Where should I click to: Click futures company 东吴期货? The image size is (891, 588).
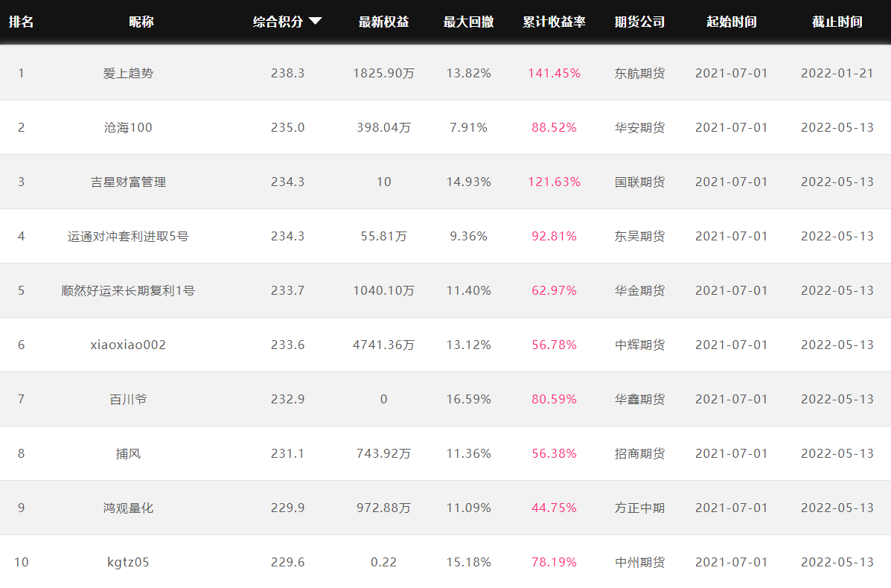coord(640,237)
